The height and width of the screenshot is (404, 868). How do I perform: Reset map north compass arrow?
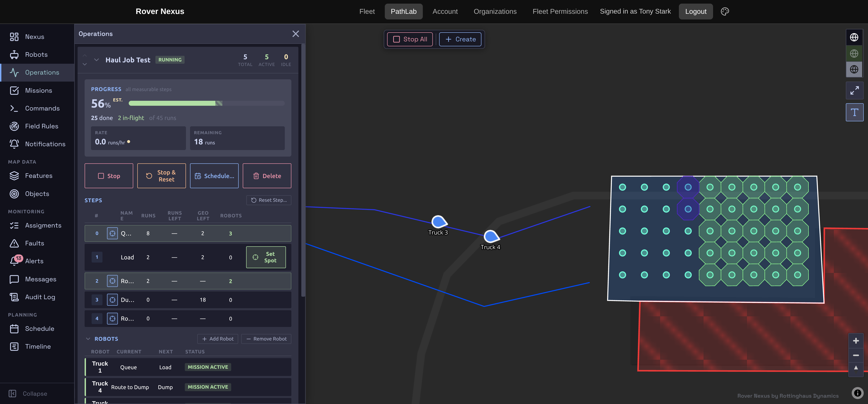(x=856, y=368)
